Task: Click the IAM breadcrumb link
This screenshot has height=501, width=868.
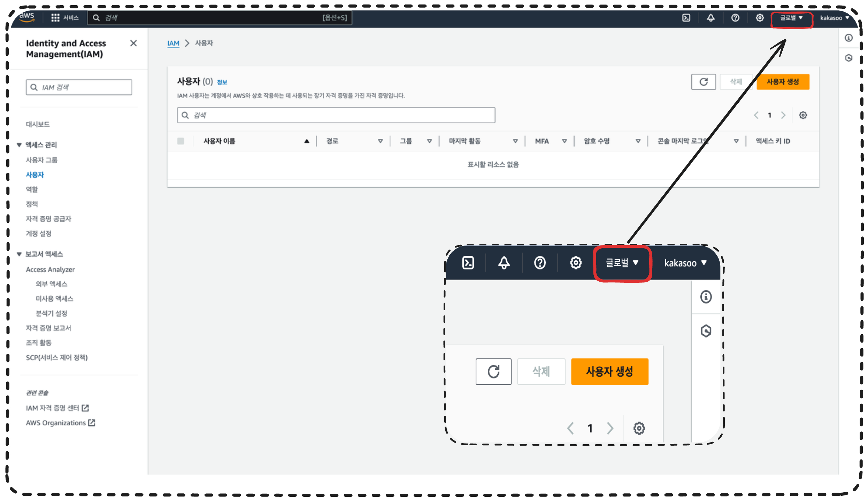Action: (173, 43)
